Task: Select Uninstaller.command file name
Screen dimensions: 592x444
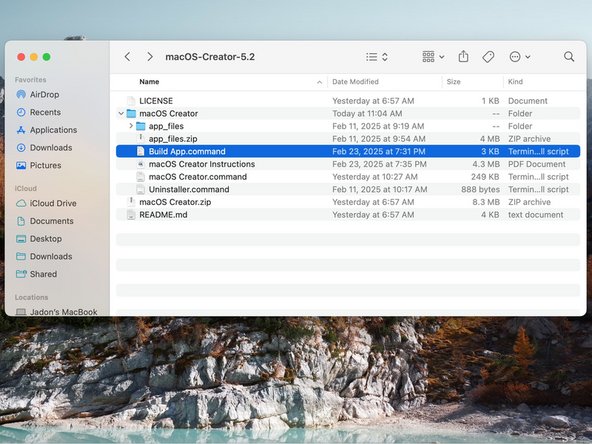Action: [x=189, y=190]
